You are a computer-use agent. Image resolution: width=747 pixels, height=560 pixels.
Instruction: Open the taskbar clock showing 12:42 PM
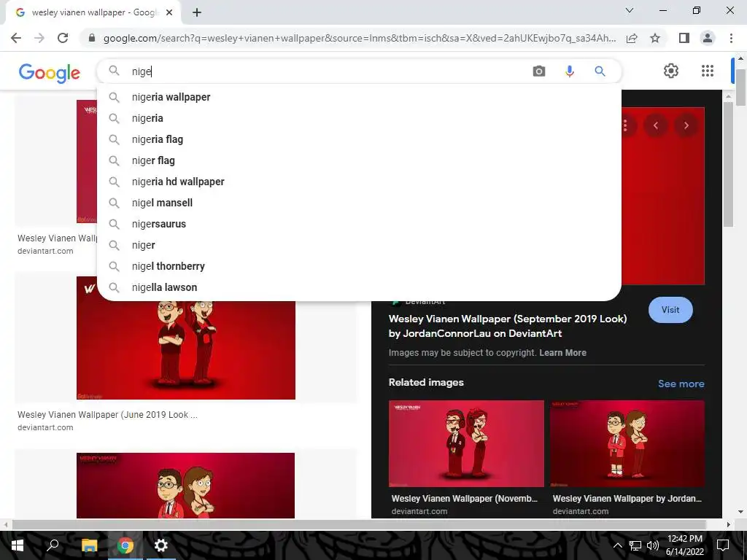pos(685,545)
